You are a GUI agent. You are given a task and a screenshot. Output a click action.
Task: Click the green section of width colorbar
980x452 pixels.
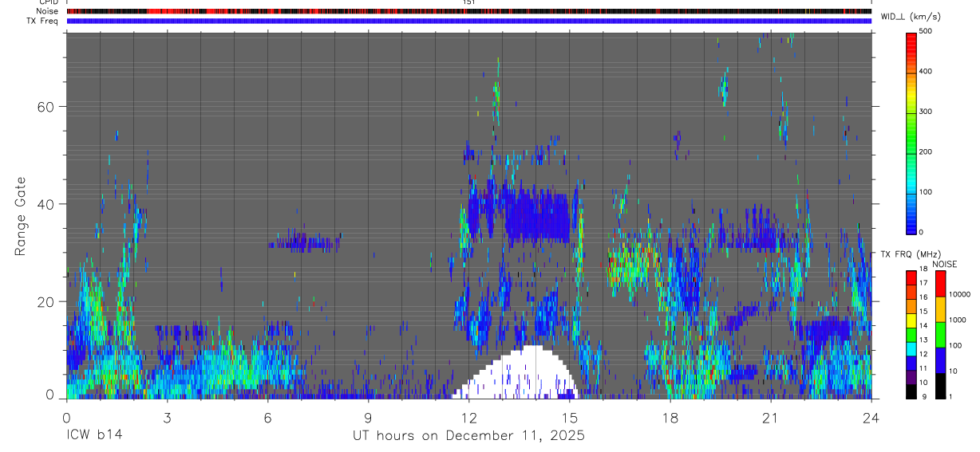[911, 132]
